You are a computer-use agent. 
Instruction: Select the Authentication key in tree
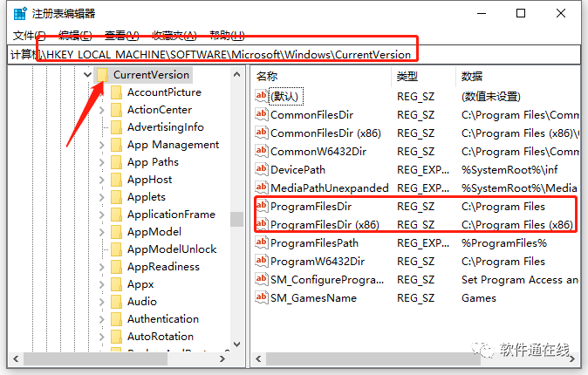coord(163,319)
